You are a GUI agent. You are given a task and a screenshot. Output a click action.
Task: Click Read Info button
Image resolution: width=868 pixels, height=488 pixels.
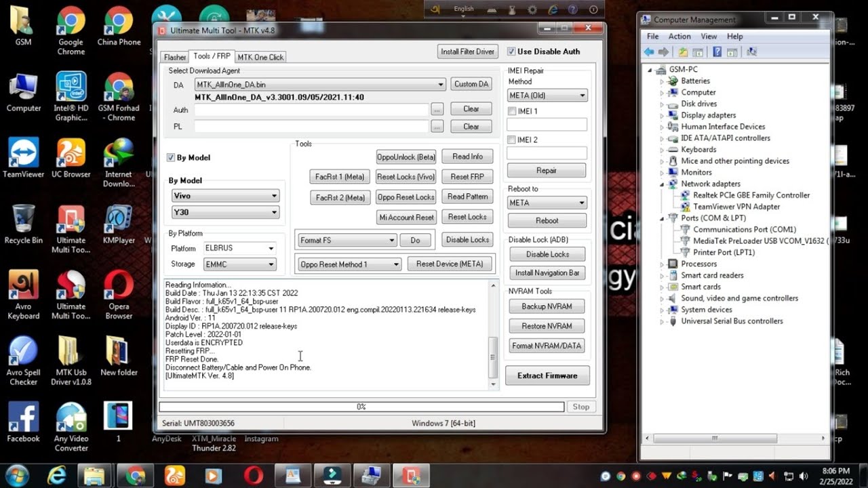point(467,157)
